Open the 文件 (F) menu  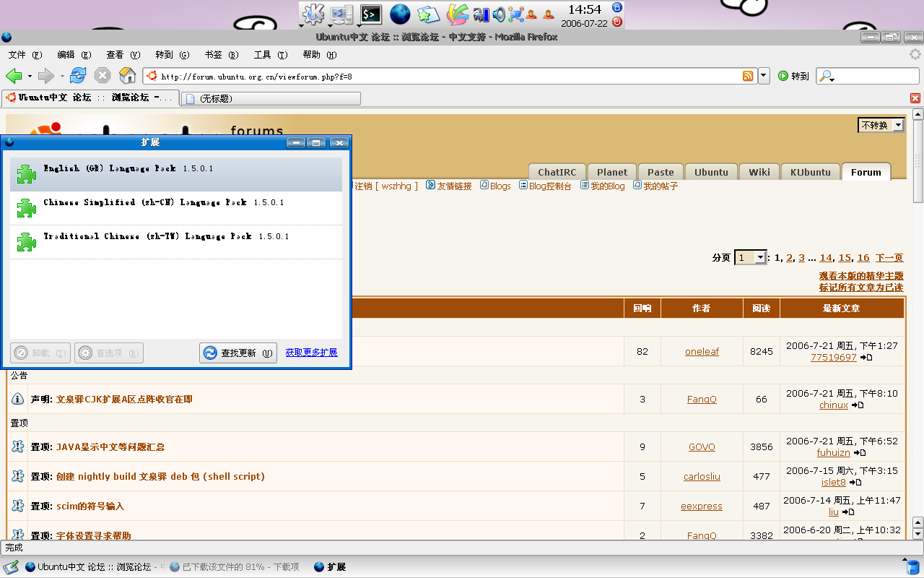point(25,55)
